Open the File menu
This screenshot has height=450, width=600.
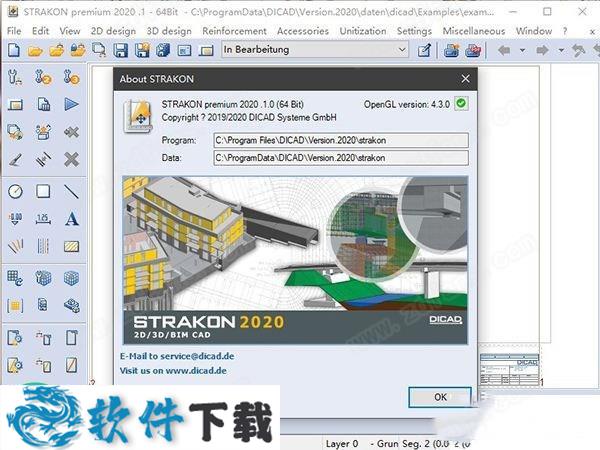tap(14, 31)
